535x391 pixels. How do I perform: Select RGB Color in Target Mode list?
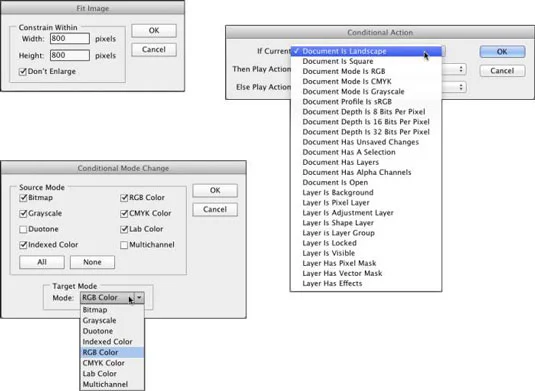click(112, 352)
